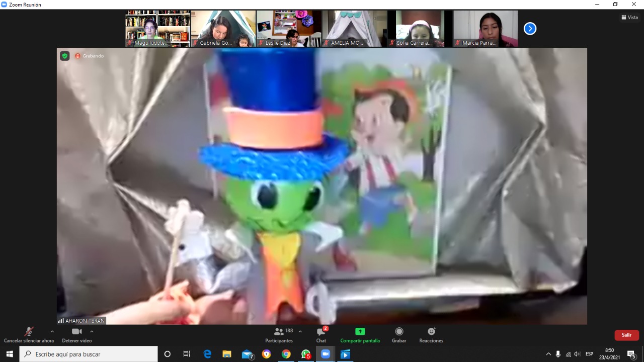The image size is (644, 362).
Task: Launch Microsoft Edge from taskbar
Action: 207,354
